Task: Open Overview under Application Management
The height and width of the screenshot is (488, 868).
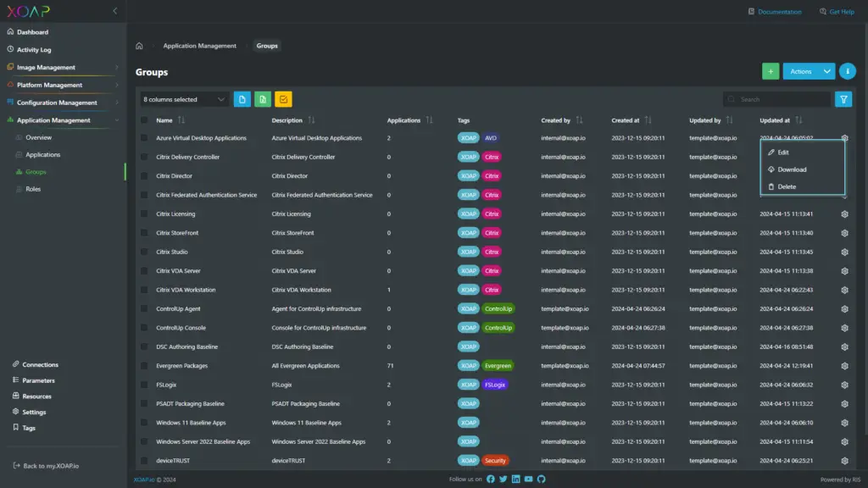Action: point(38,137)
